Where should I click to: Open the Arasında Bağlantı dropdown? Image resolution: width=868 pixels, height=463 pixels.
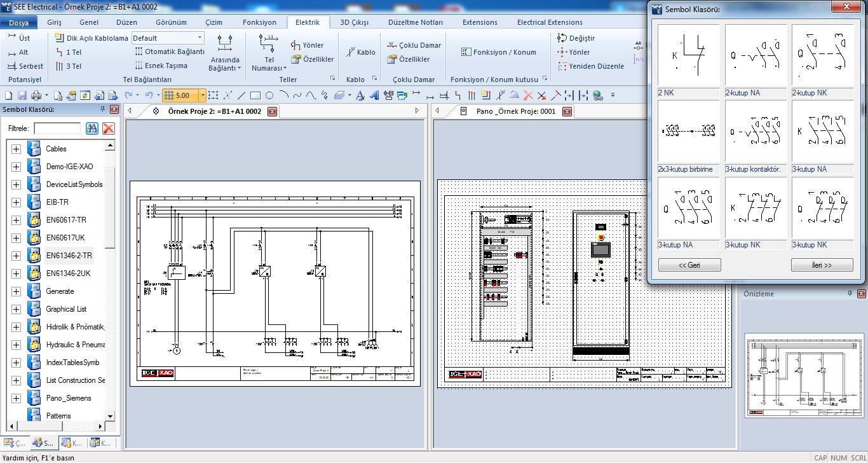pyautogui.click(x=224, y=53)
